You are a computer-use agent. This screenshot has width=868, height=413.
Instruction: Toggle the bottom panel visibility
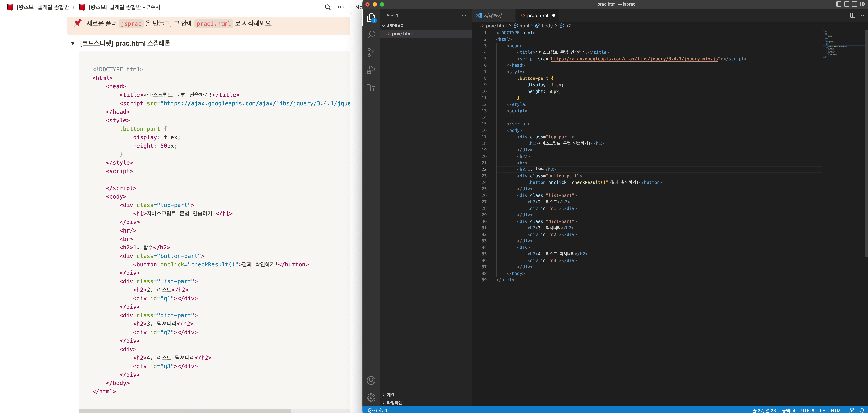click(846, 4)
